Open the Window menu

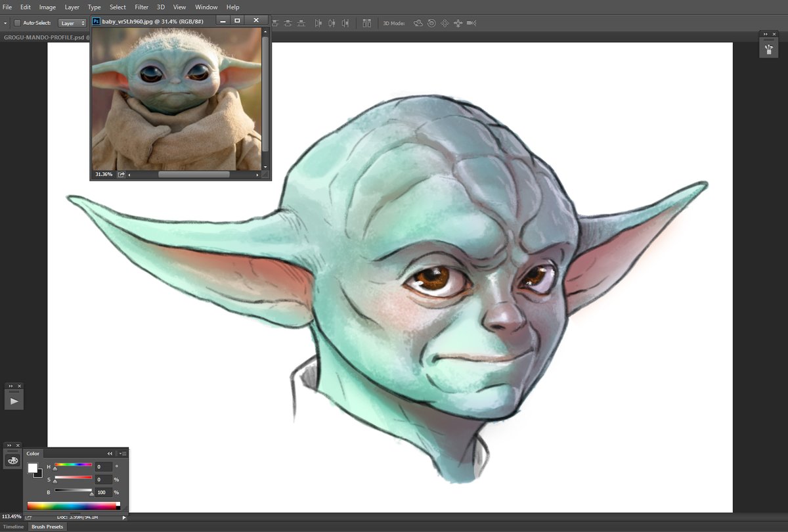click(x=206, y=7)
